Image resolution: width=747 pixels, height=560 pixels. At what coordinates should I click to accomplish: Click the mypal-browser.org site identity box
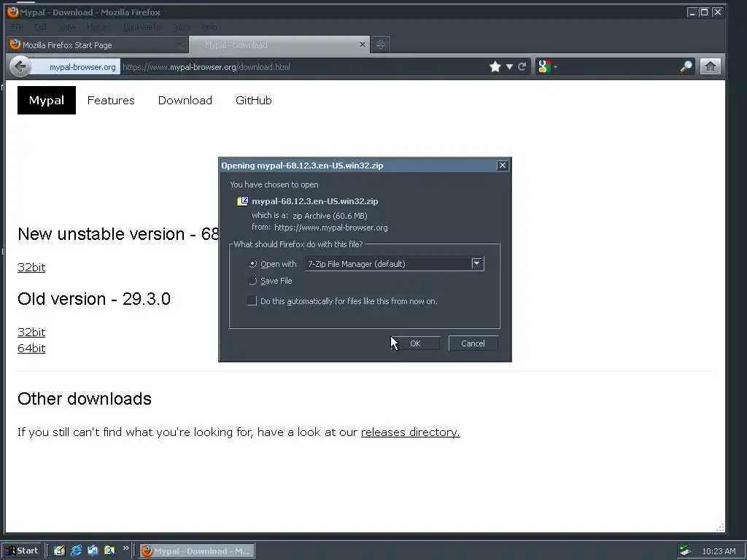[76, 67]
